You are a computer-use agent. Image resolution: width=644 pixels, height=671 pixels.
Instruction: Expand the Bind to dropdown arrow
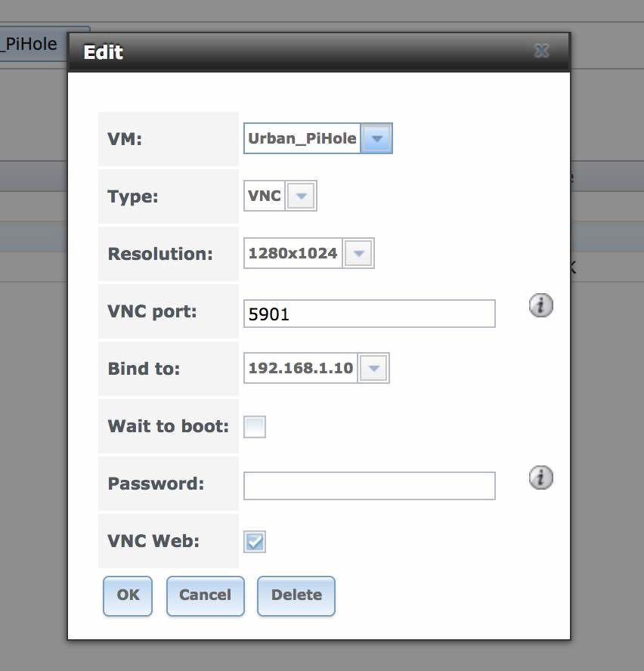373,368
